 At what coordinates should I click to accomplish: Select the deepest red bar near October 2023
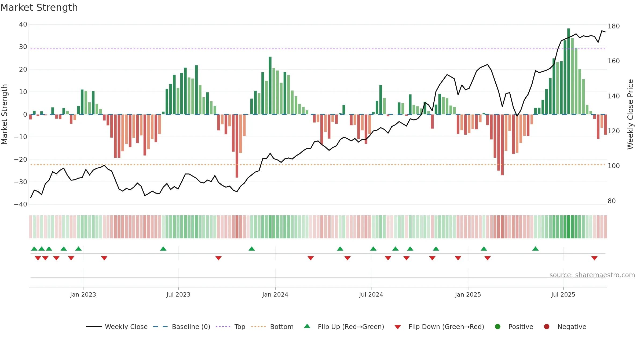tap(237, 146)
